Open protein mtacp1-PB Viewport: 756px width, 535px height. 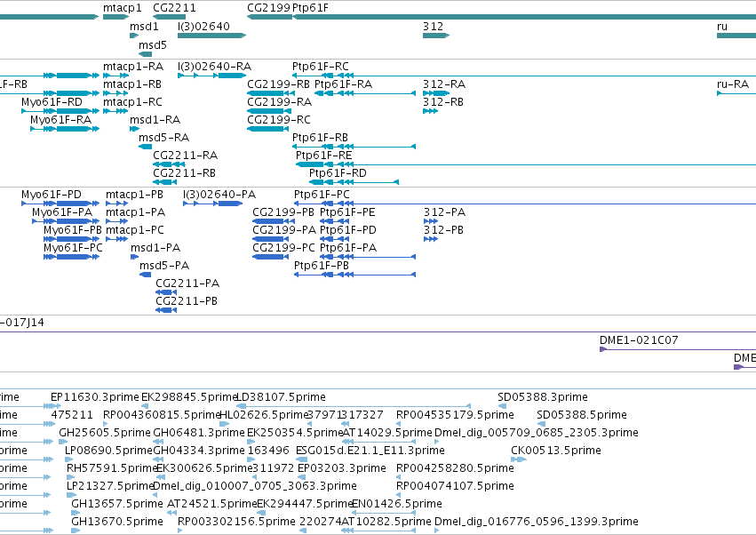(x=134, y=195)
